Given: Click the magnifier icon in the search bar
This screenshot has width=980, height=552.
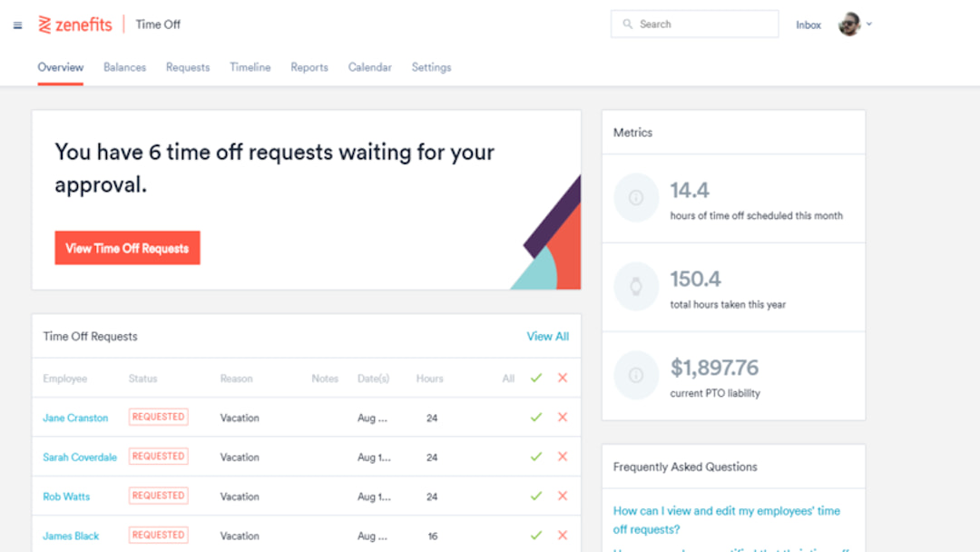Looking at the screenshot, I should (628, 24).
